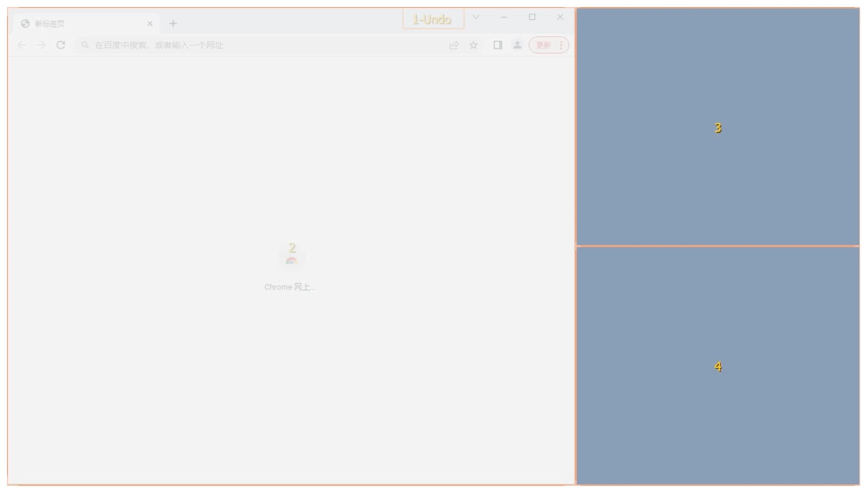Maximize the Chrome window
The width and height of the screenshot is (868, 493).
point(532,17)
